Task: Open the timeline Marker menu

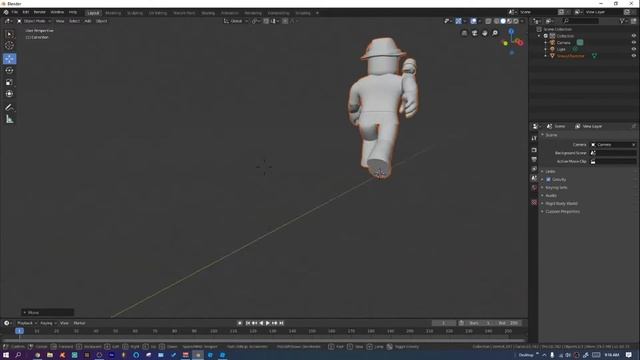Action: click(x=79, y=323)
